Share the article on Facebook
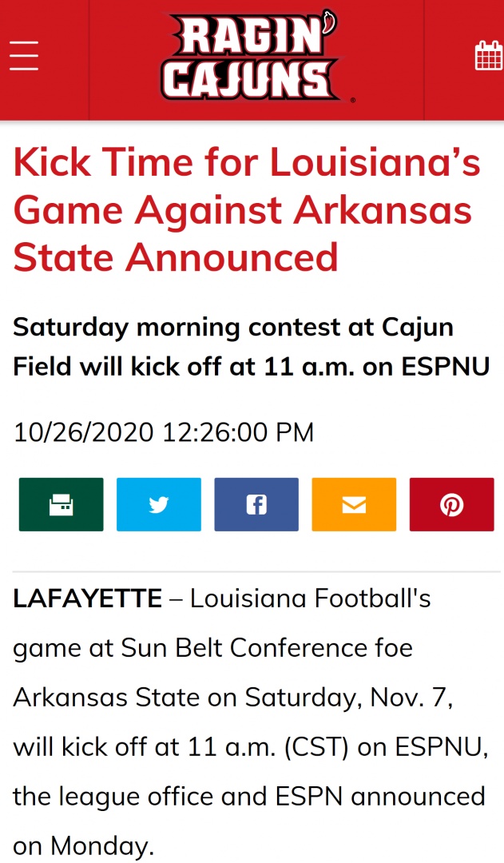Screen dimensions: 504x863 click(x=256, y=504)
